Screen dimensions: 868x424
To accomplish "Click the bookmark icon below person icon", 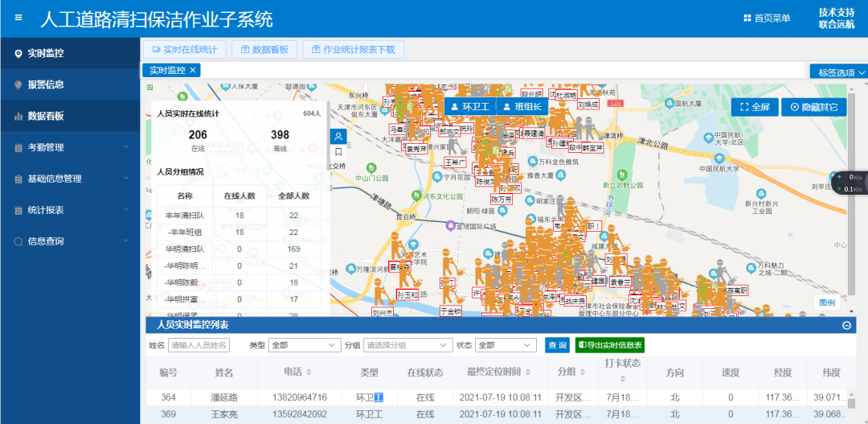I will pos(338,151).
